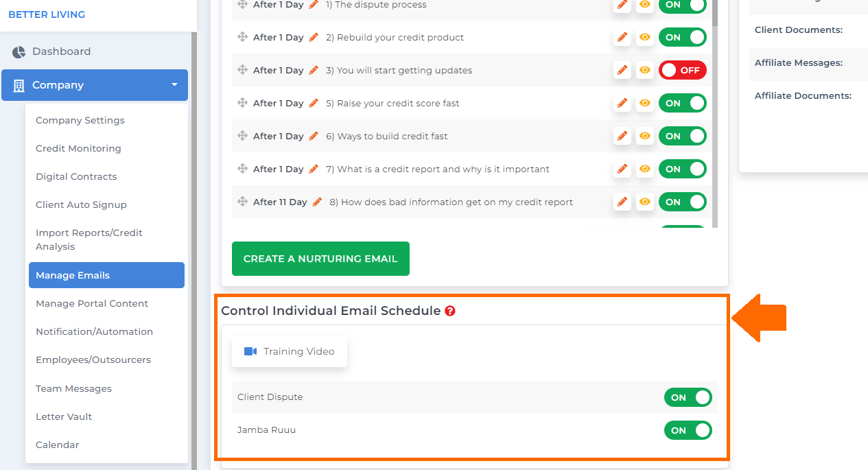The width and height of the screenshot is (868, 470).
Task: Switch off the Jamba Ruuu toggle
Action: [688, 430]
